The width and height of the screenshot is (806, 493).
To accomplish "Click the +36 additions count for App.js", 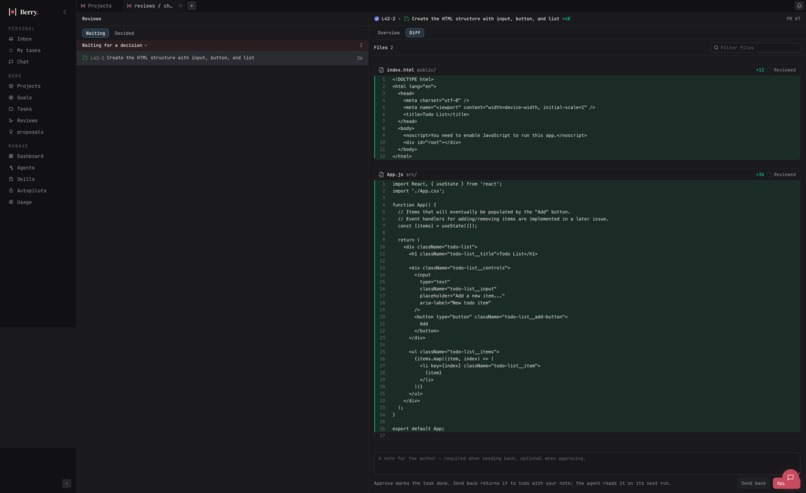I will tap(760, 175).
